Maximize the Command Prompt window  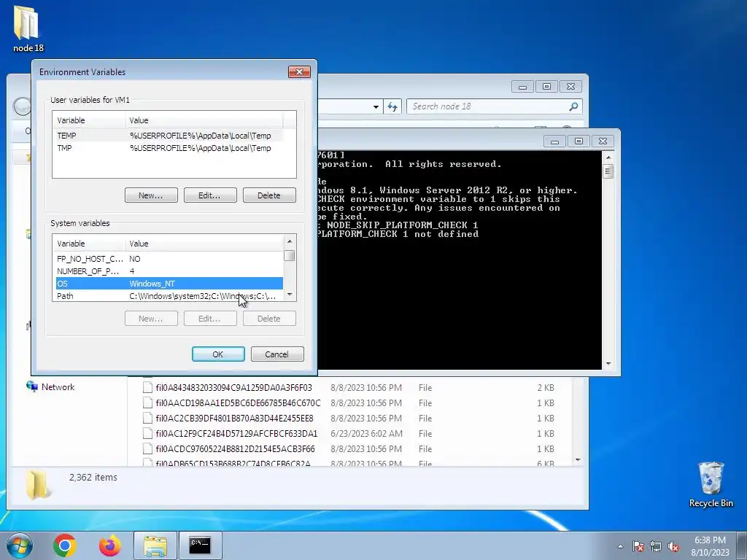578,141
